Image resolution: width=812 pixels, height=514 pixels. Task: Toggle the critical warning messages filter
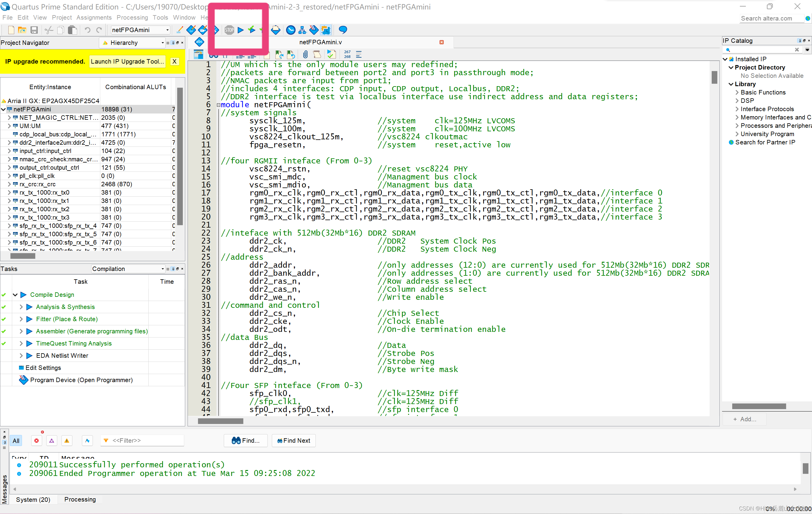(x=52, y=440)
